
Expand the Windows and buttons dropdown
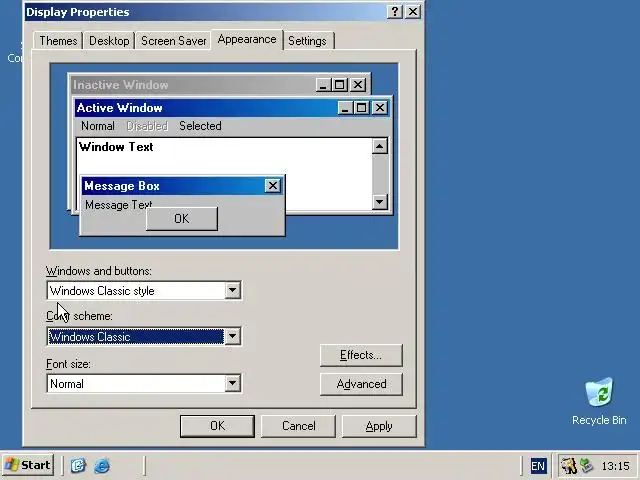pyautogui.click(x=232, y=291)
